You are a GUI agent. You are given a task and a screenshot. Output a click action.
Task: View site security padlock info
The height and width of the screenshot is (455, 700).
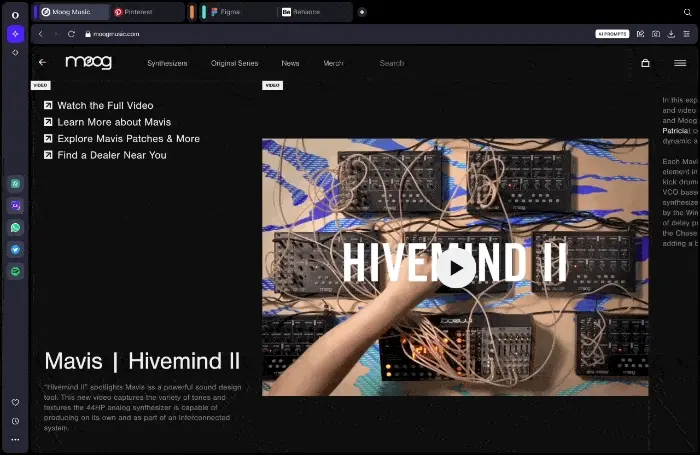(88, 34)
